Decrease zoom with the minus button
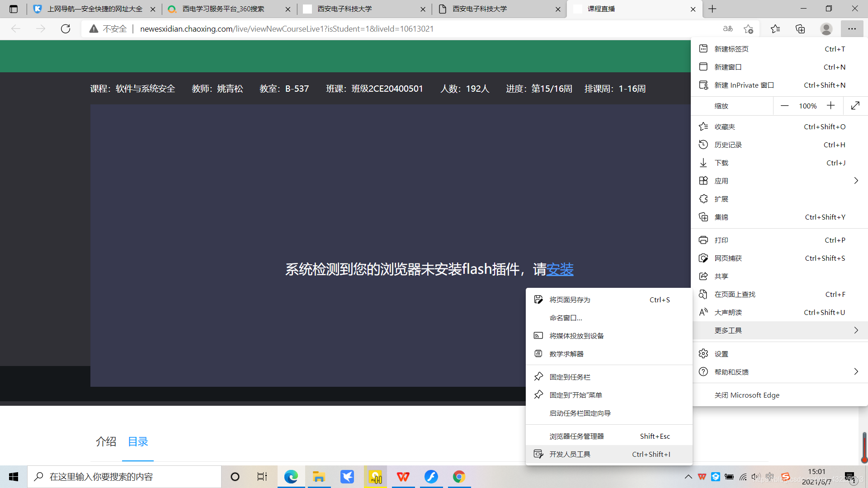The image size is (868, 488). [784, 106]
